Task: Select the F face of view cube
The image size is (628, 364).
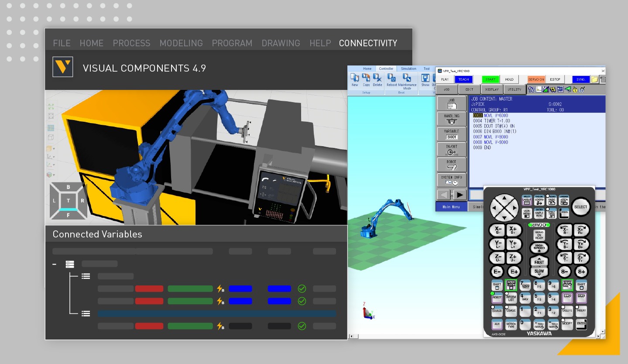Action: 68,214
